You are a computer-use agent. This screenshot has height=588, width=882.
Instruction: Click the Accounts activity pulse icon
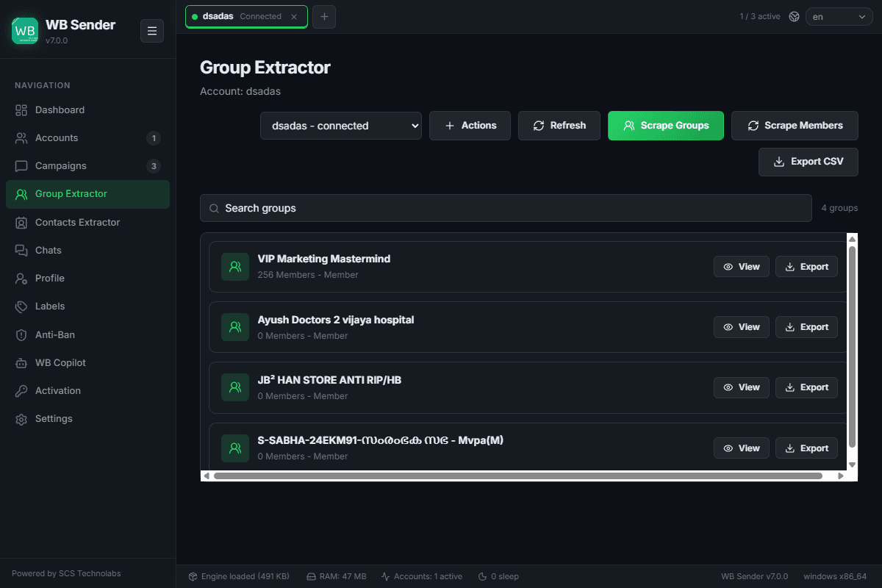(385, 576)
